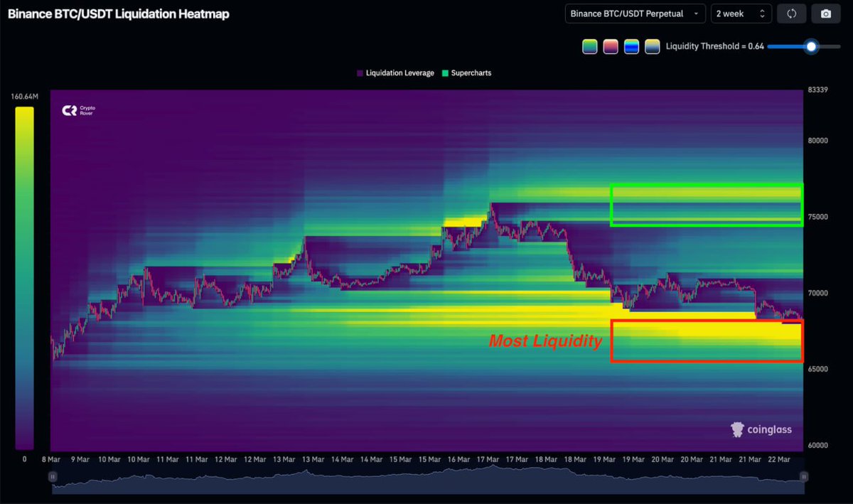Select the red-pink colormap icon
The image size is (853, 504).
click(x=611, y=45)
